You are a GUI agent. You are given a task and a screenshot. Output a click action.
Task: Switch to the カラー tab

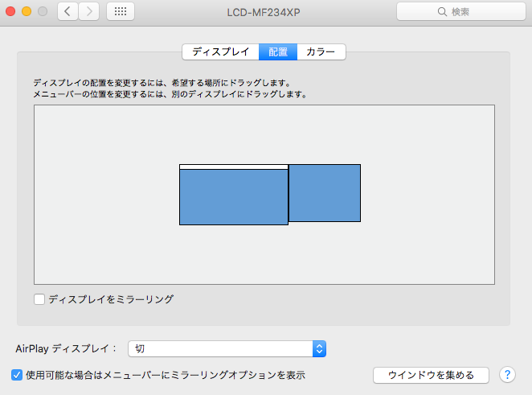[x=321, y=52]
